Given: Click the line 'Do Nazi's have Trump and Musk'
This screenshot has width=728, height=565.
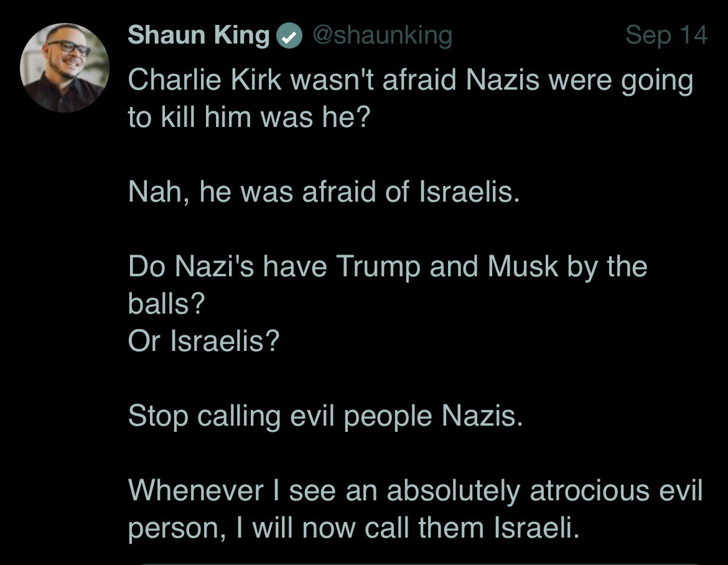Looking at the screenshot, I should coord(388,268).
